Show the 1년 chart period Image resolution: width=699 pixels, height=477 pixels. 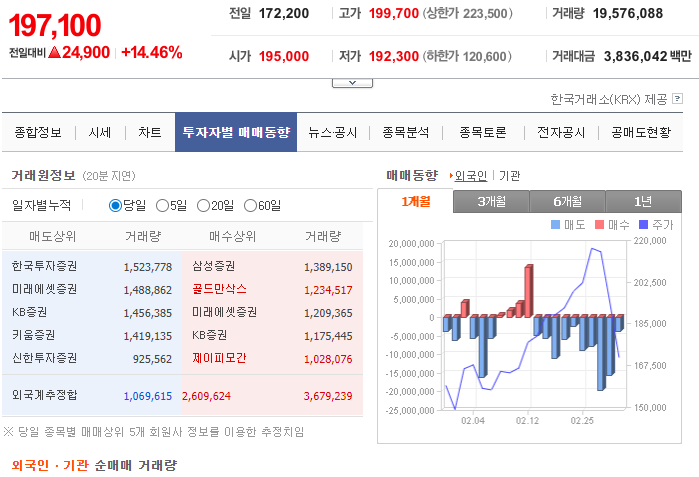pos(642,201)
